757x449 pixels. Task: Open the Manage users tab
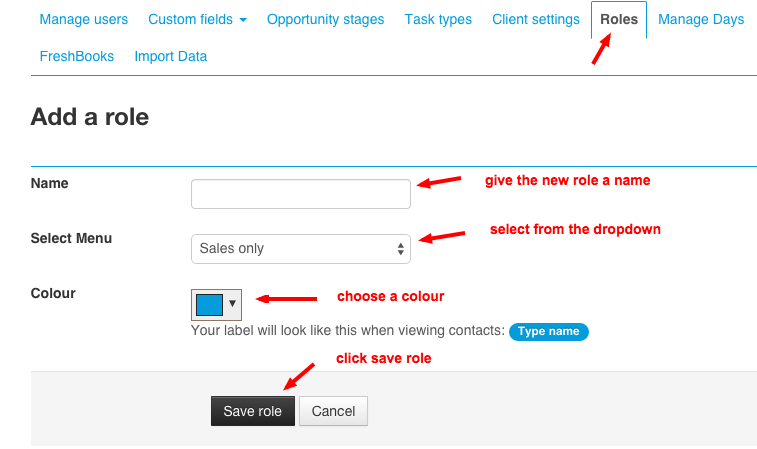[x=83, y=20]
